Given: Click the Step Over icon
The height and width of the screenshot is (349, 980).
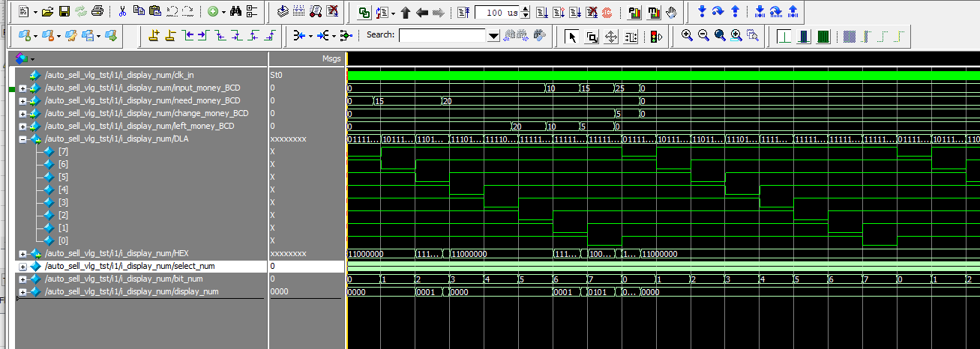Looking at the screenshot, I should (718, 12).
